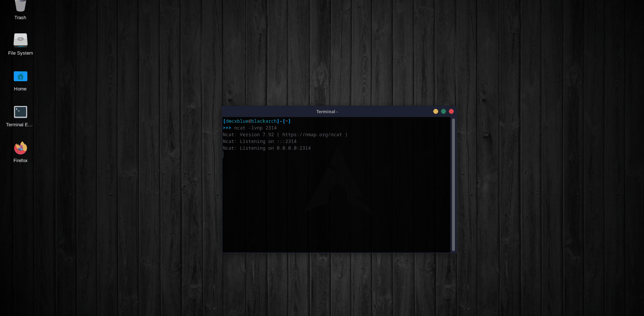Viewport: 644px width, 316px height.
Task: Click the File System label text
Action: point(21,53)
